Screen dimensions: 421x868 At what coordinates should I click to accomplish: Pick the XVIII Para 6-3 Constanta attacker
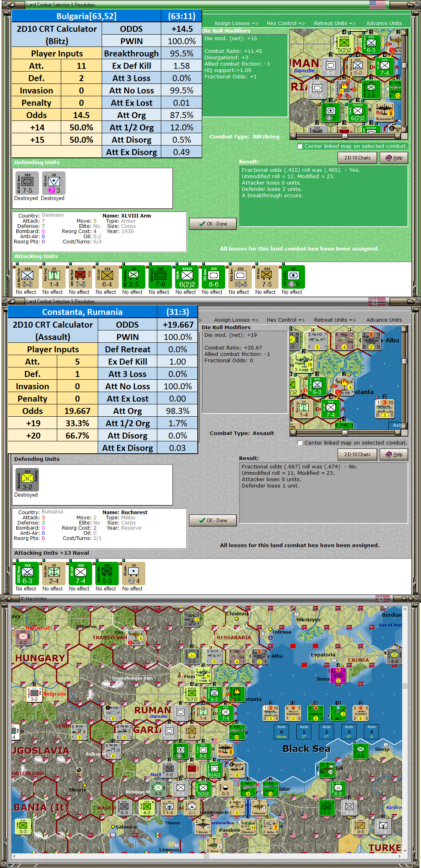pos(27,573)
